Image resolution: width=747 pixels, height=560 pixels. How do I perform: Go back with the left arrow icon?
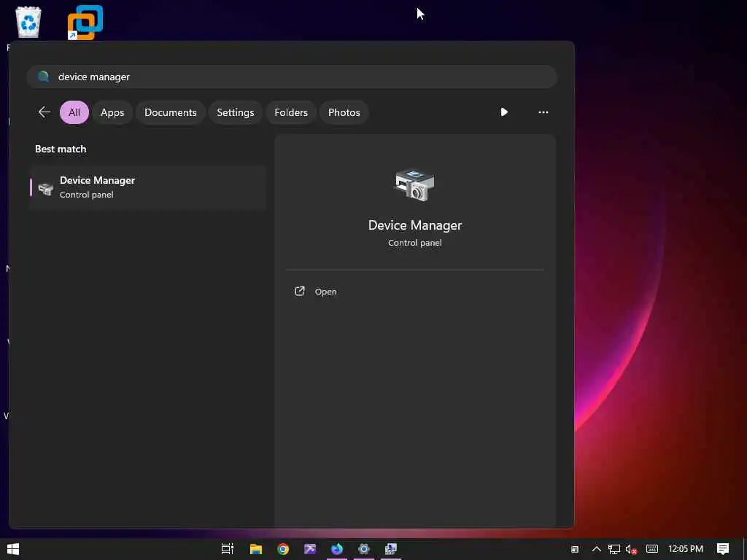[44, 112]
